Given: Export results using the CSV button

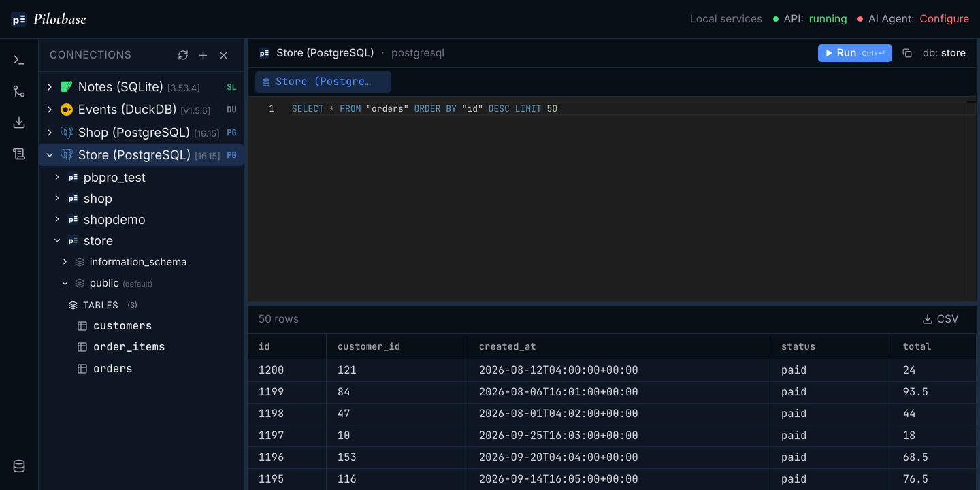Looking at the screenshot, I should coord(941,319).
